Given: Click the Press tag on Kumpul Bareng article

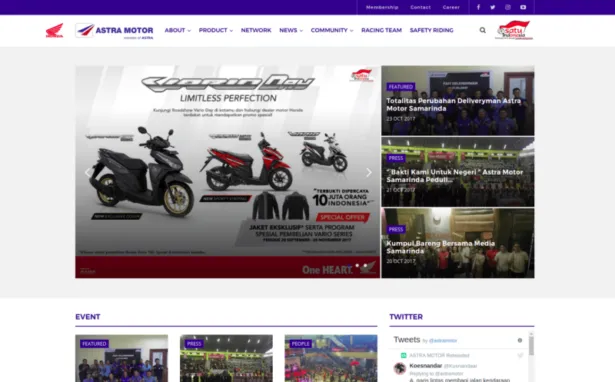Looking at the screenshot, I should coord(396,229).
